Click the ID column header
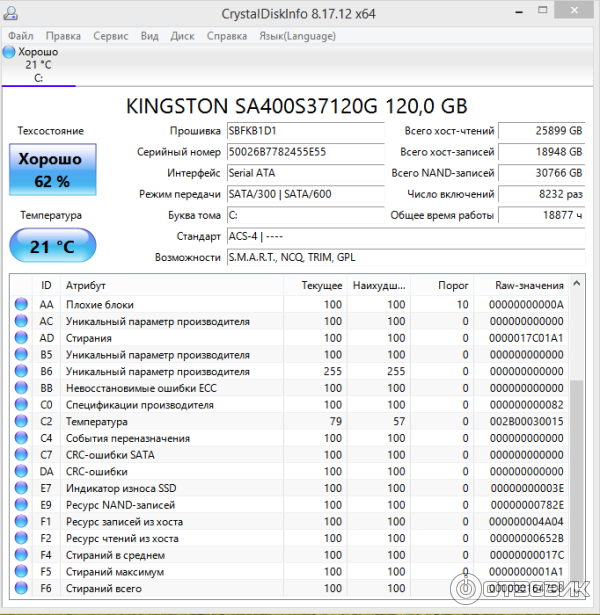The image size is (600, 615). [46, 285]
